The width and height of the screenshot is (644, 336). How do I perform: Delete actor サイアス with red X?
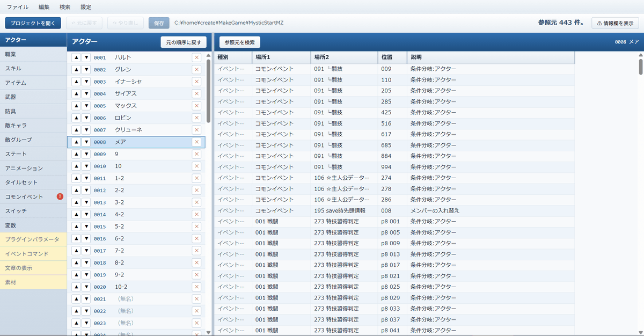click(x=196, y=94)
